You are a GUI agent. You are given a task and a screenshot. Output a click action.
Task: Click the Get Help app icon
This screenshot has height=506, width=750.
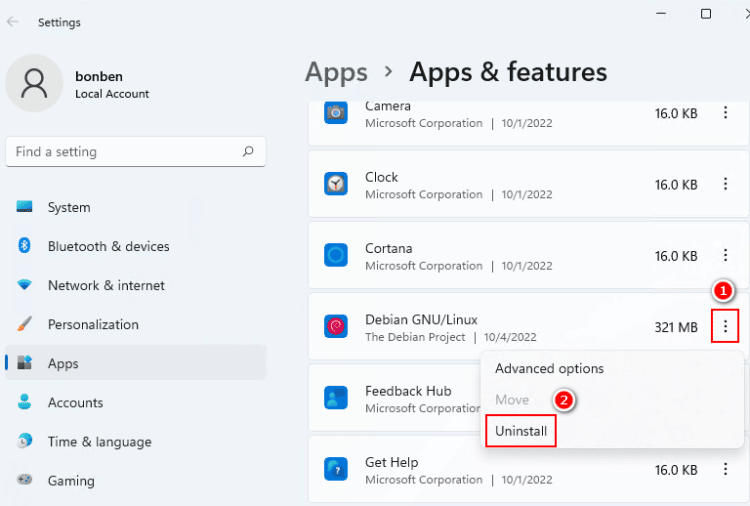(336, 469)
